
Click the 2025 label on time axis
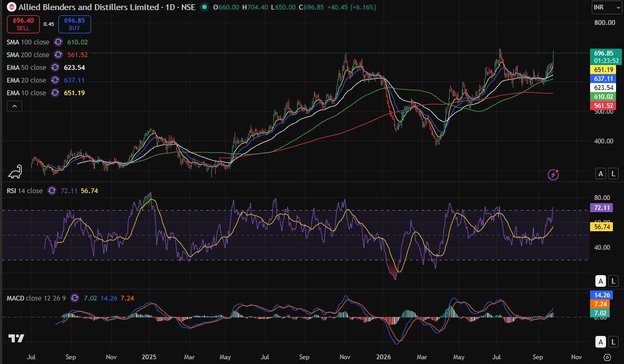pos(149,357)
